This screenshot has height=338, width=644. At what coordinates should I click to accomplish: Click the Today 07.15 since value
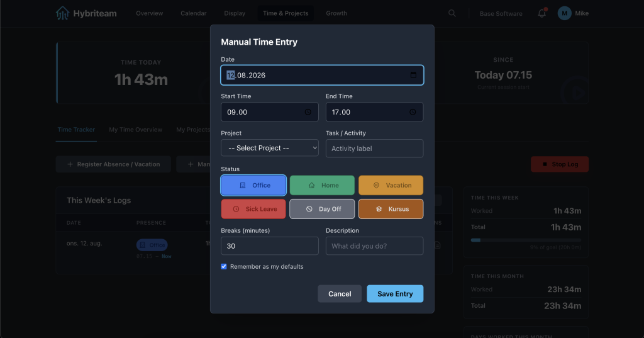pos(503,75)
